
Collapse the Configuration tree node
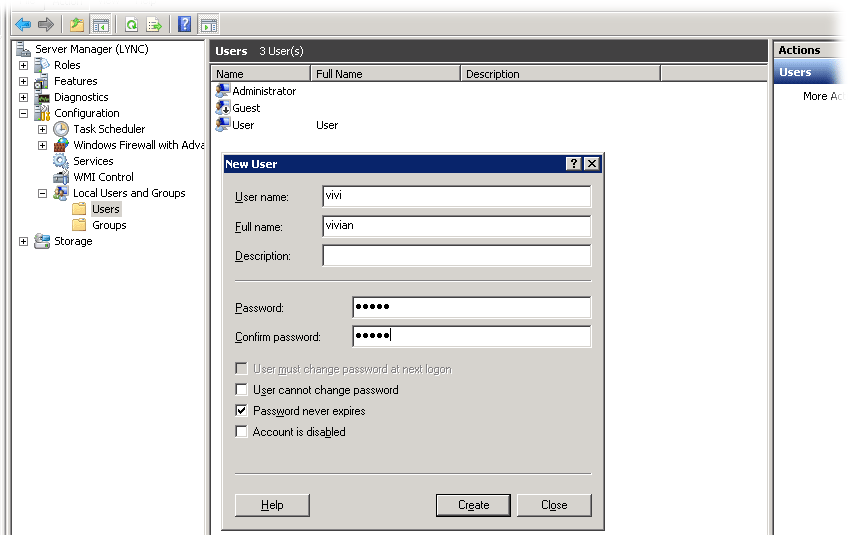coord(23,113)
